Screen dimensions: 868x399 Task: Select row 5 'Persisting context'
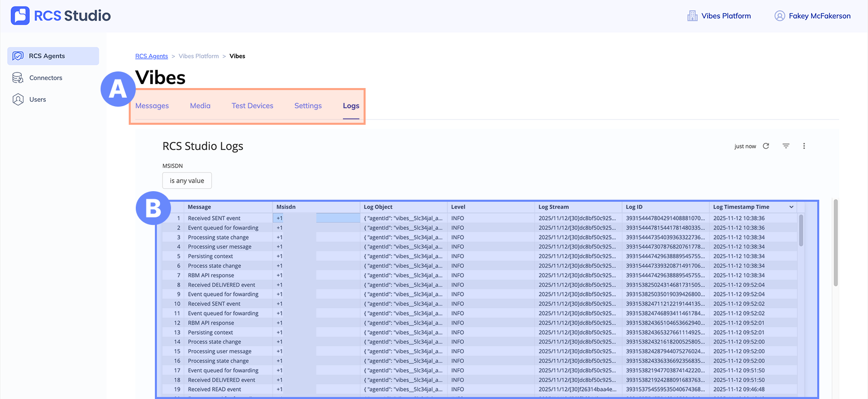[x=210, y=257]
